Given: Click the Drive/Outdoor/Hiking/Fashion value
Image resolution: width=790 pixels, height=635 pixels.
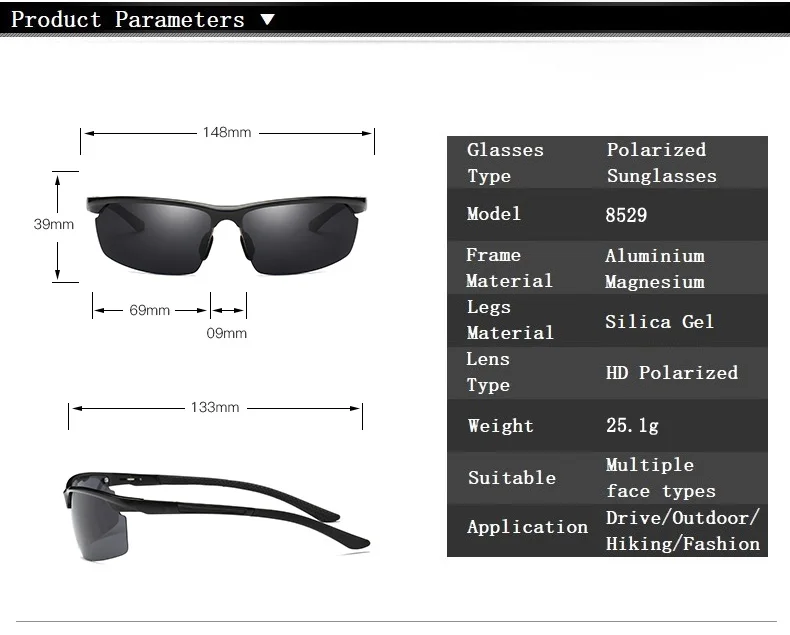Looking at the screenshot, I should [x=683, y=531].
